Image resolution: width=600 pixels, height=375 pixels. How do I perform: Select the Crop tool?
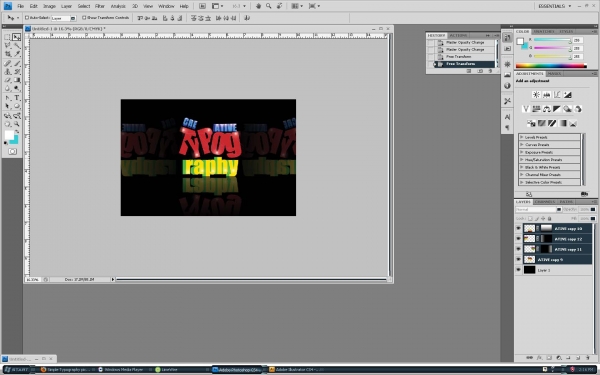[7, 54]
